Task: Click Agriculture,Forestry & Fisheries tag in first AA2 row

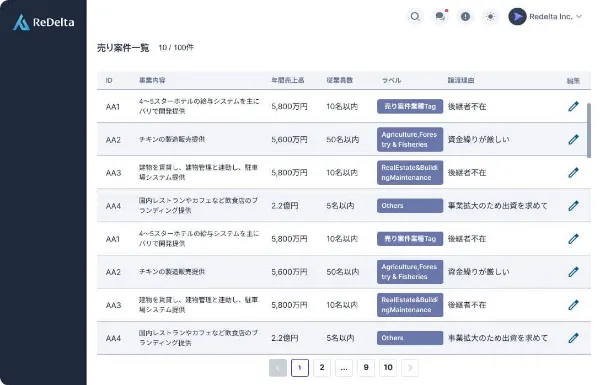Action: [x=410, y=139]
